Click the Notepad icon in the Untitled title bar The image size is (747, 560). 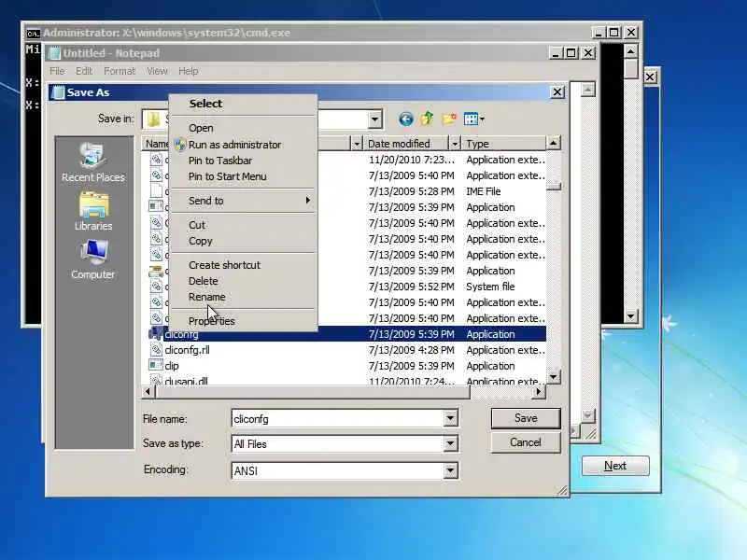(55, 53)
